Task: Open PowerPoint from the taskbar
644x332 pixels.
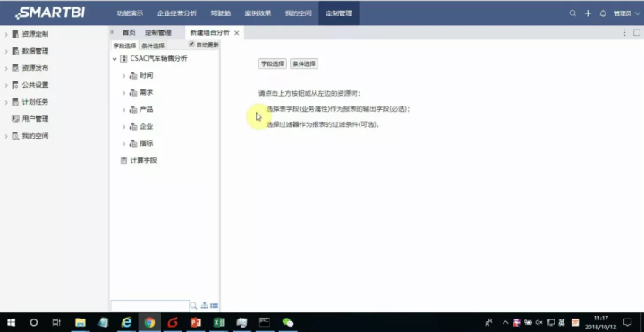Action: tap(196, 322)
